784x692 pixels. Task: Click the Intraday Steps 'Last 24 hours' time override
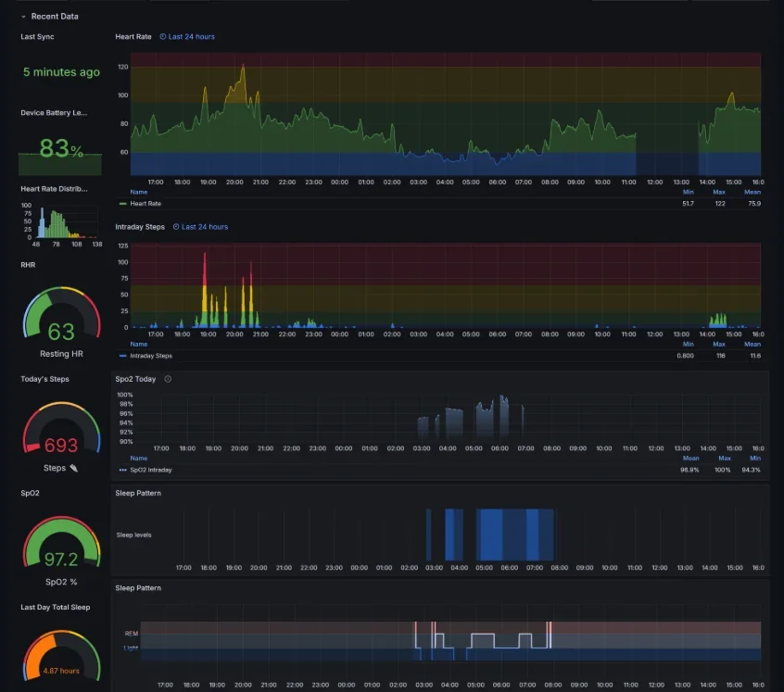(200, 227)
